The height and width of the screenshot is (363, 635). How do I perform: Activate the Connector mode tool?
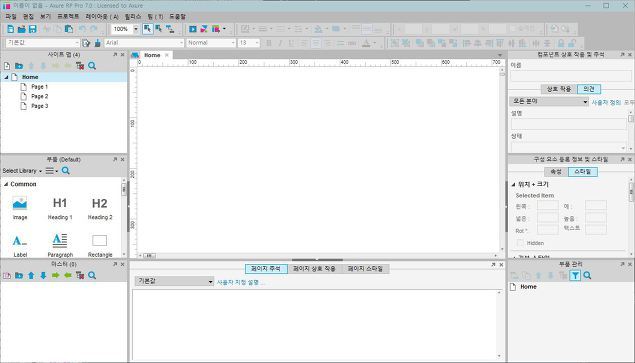click(170, 29)
